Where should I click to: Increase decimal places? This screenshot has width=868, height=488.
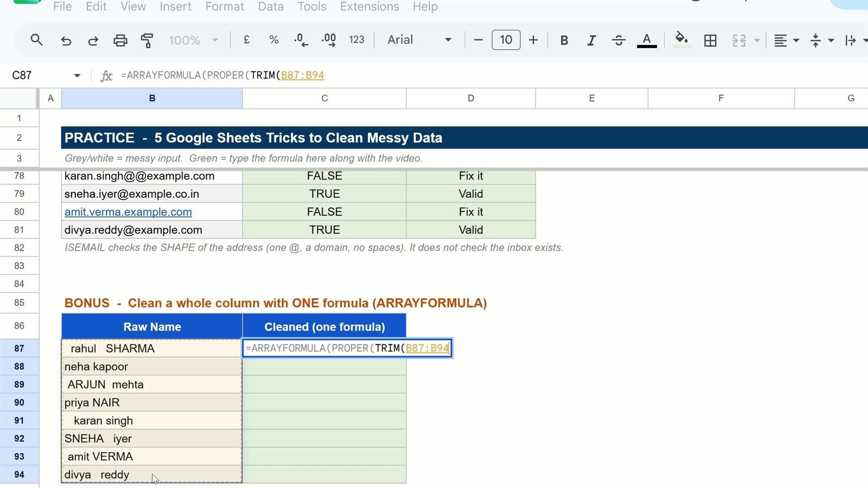tap(328, 40)
